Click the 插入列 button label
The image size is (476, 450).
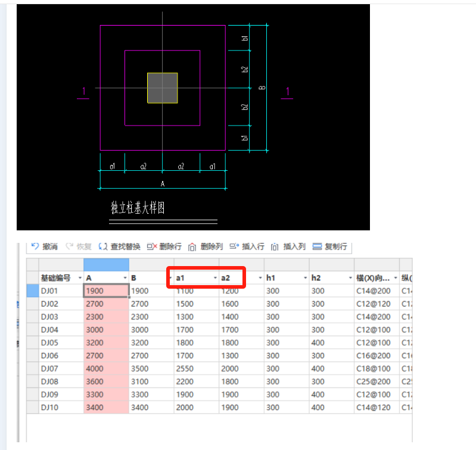[x=294, y=246]
